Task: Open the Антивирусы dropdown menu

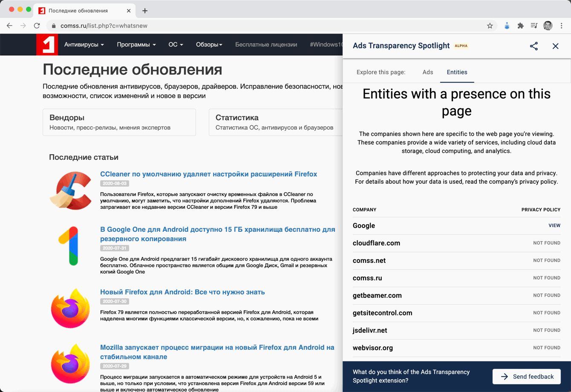Action: coord(84,44)
